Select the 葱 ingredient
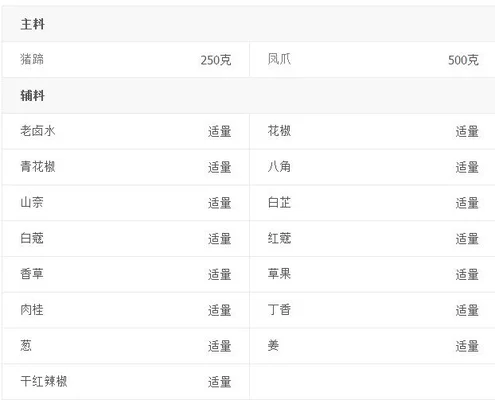 click(x=26, y=345)
